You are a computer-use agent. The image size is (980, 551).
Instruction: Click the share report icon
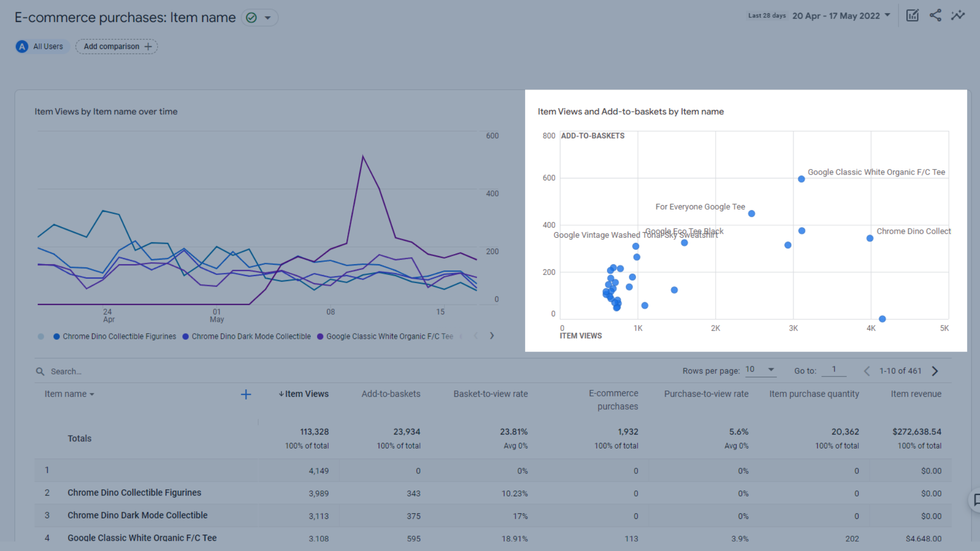point(935,15)
